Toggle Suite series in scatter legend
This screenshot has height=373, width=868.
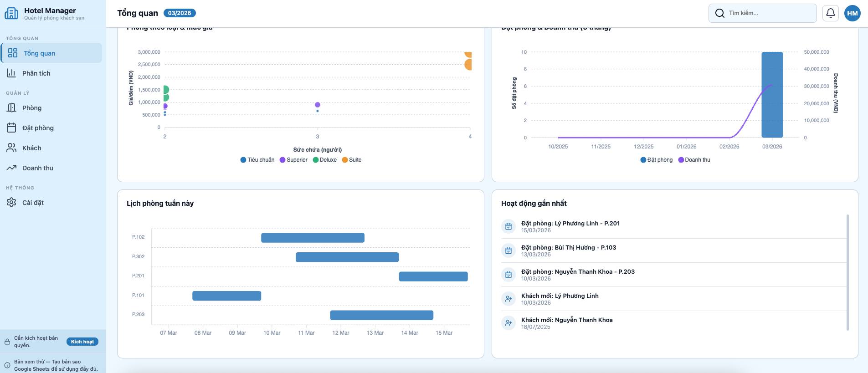[x=352, y=160]
